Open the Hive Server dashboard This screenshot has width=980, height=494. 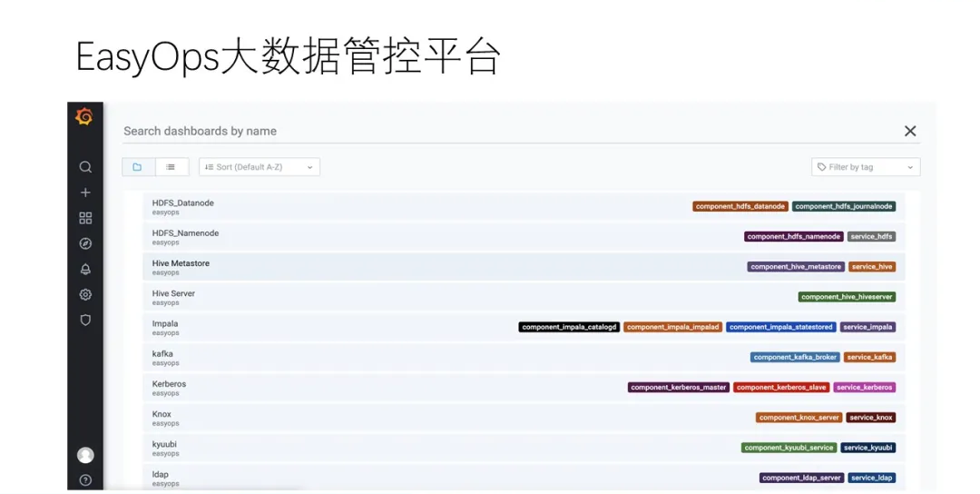524,297
